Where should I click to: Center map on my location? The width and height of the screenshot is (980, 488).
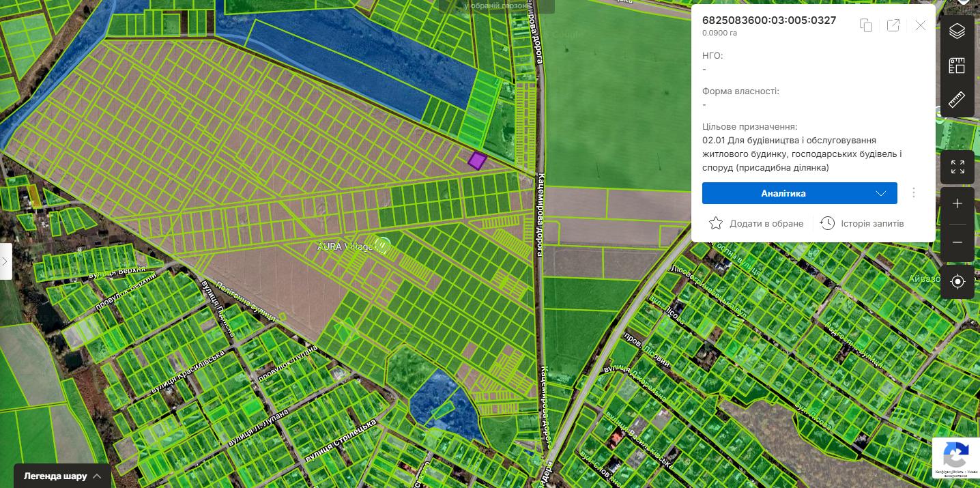(x=957, y=281)
